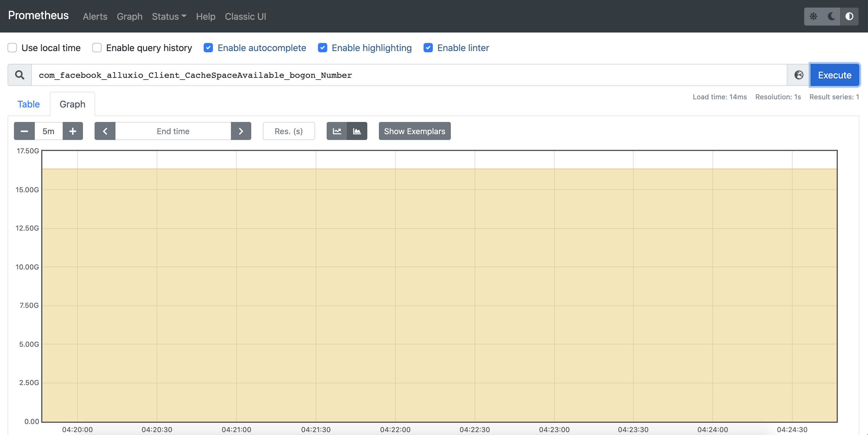Screen dimensions: 868x435
Task: Decrease the 5m range with minus
Action: click(24, 131)
